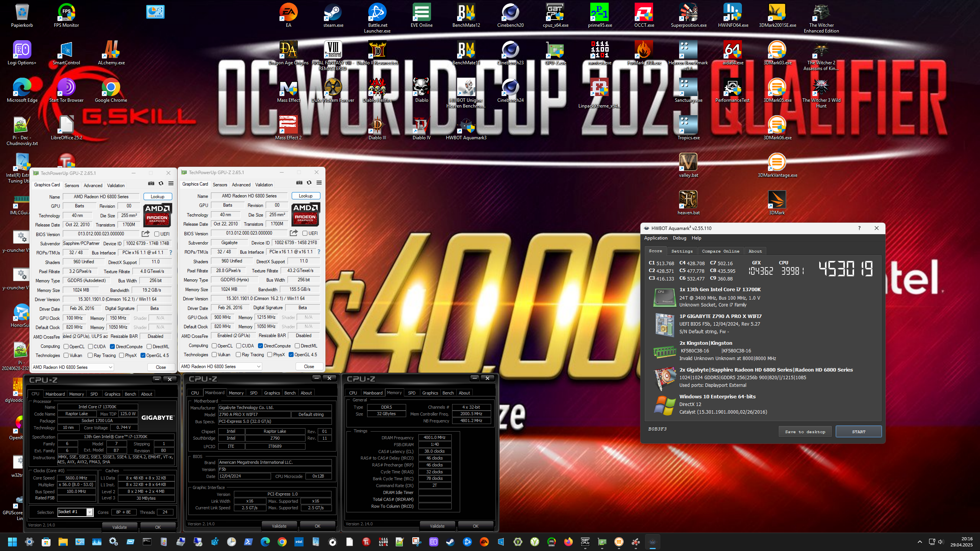Open hamburger menu in left GPU-Z window
Screen dimensions: 980x551
click(x=171, y=184)
